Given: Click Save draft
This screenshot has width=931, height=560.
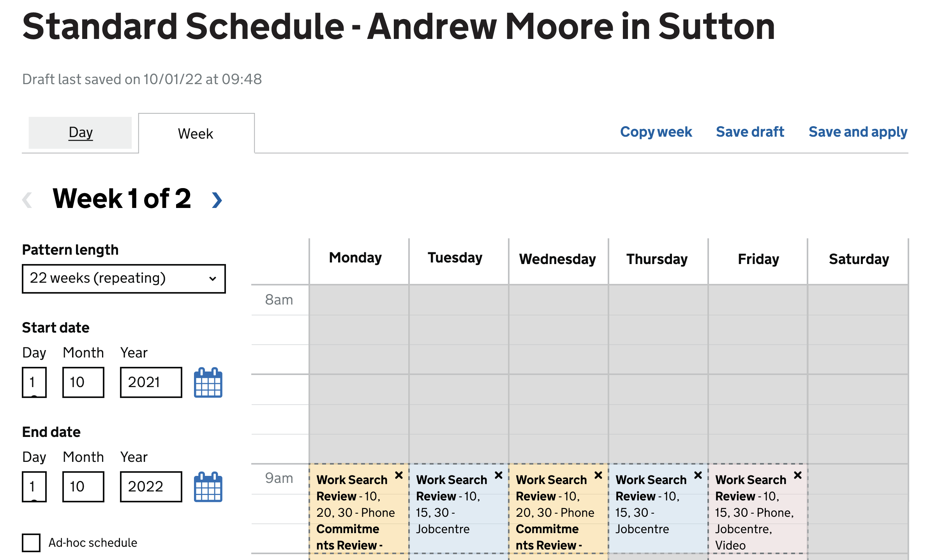Looking at the screenshot, I should [750, 132].
